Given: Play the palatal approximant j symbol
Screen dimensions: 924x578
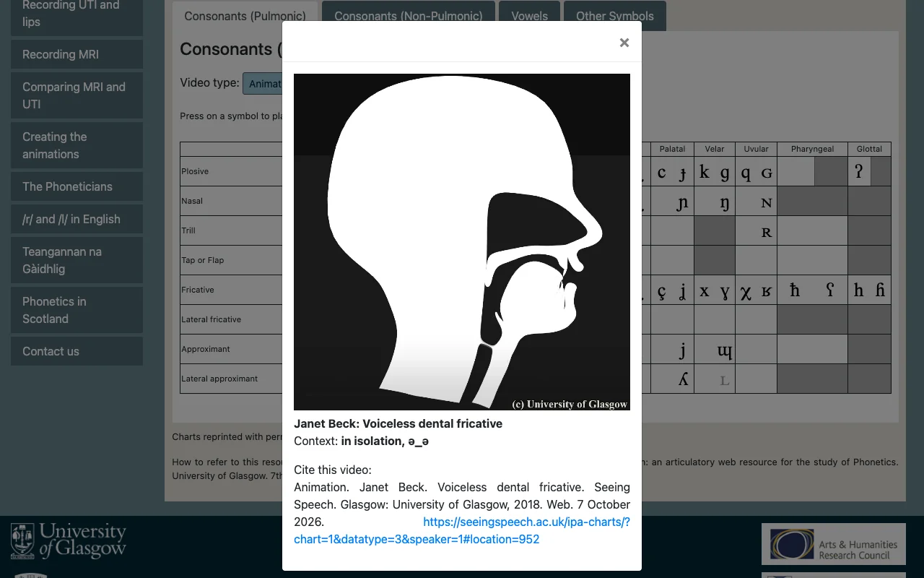Looking at the screenshot, I should (x=682, y=350).
